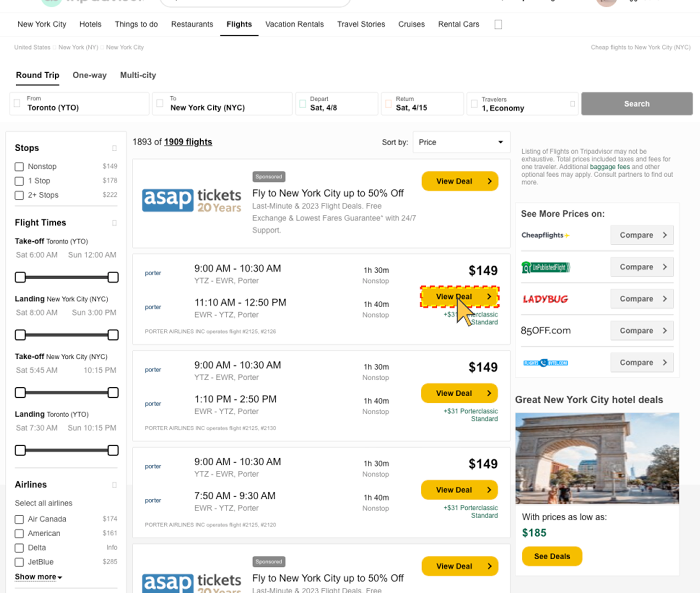Check the 1 Stop filter
The height and width of the screenshot is (593, 700).
19,181
